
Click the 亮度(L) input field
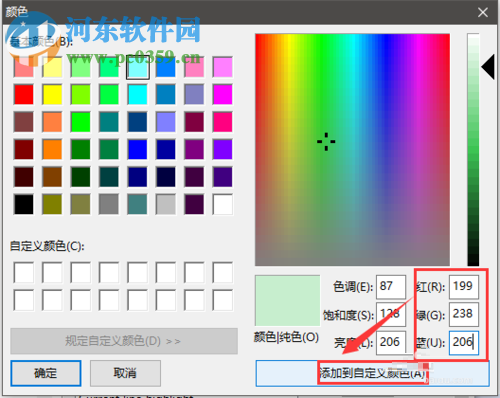[391, 342]
